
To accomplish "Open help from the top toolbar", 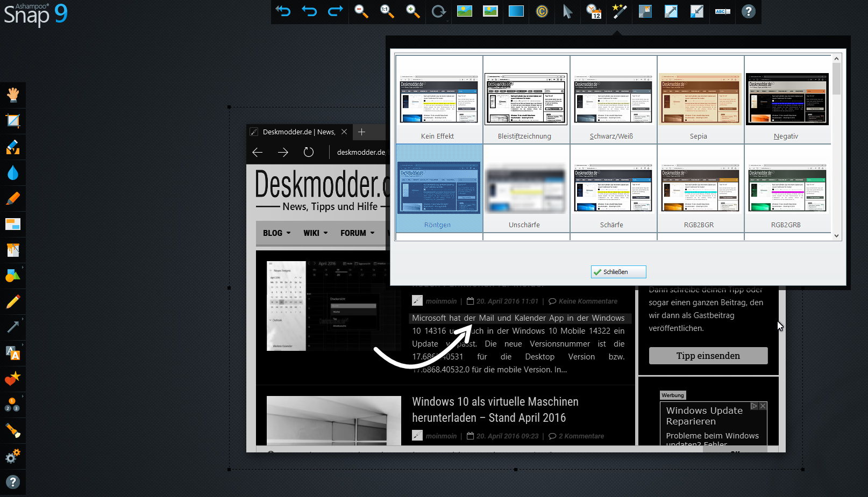I will [748, 11].
